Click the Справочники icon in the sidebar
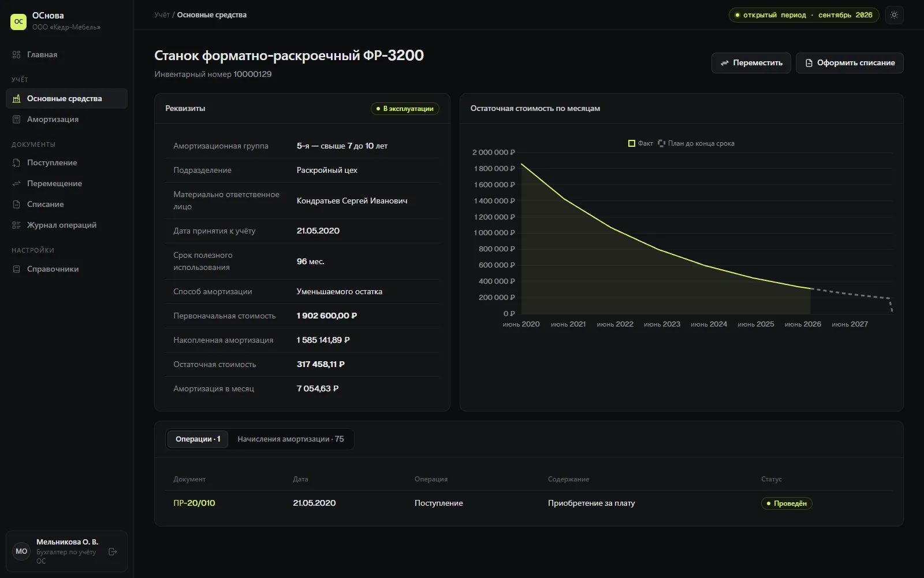Image resolution: width=924 pixels, height=578 pixels. click(16, 269)
